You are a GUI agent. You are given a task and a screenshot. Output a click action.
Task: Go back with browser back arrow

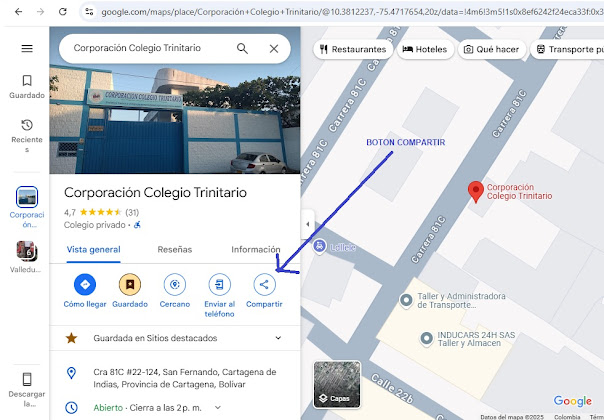pos(18,12)
